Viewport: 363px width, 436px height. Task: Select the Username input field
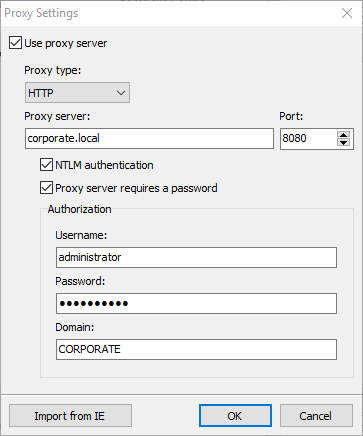click(x=196, y=257)
